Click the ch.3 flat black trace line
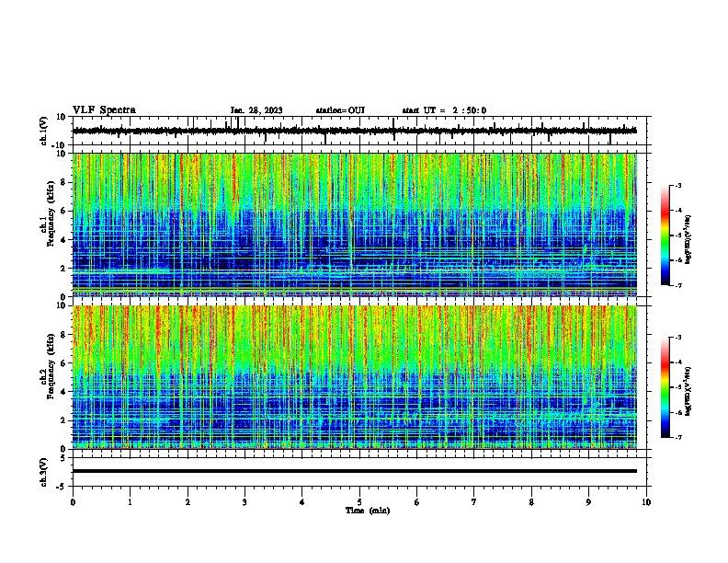This screenshot has width=728, height=563. 355,471
